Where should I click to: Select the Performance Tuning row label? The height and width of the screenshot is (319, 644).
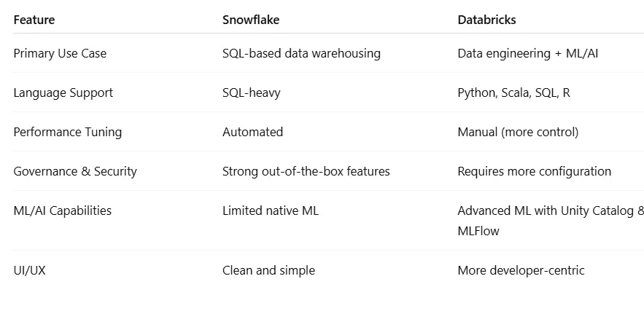pos(68,132)
